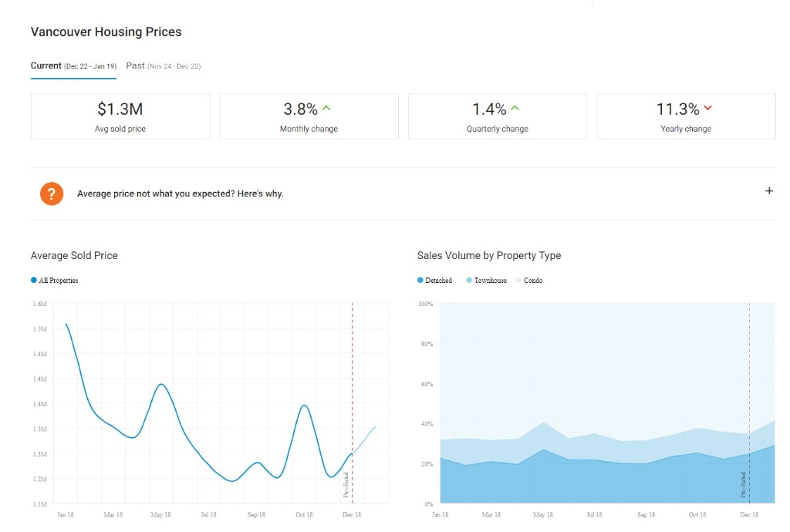Viewport: 790px width, 532px height.
Task: Toggle the Detached legend series
Action: [x=435, y=281]
